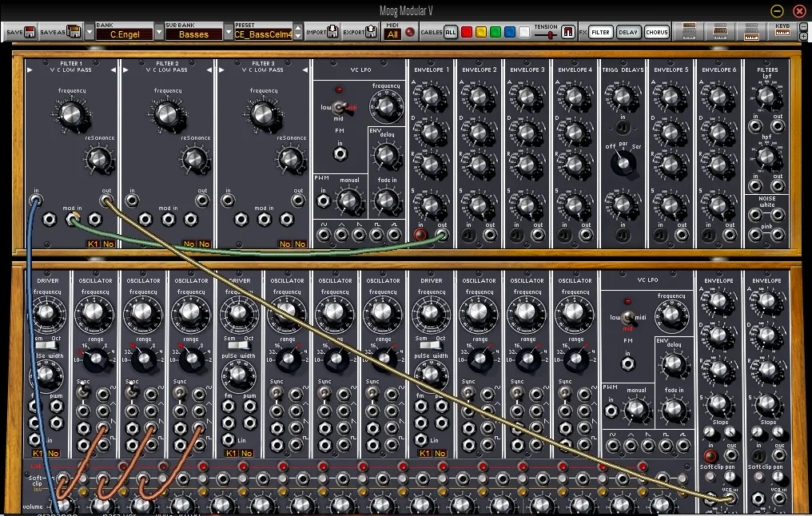
Task: Click the Filter 1 'out' jack
Action: [106, 200]
